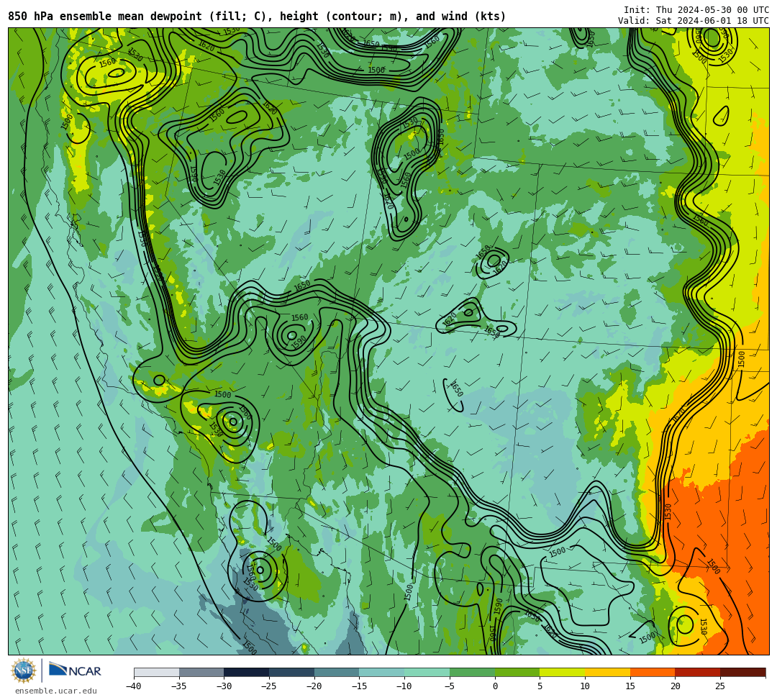Screen dimensions: 777x700
Task: Click the 25 colorbar tick label
Action: point(720,686)
